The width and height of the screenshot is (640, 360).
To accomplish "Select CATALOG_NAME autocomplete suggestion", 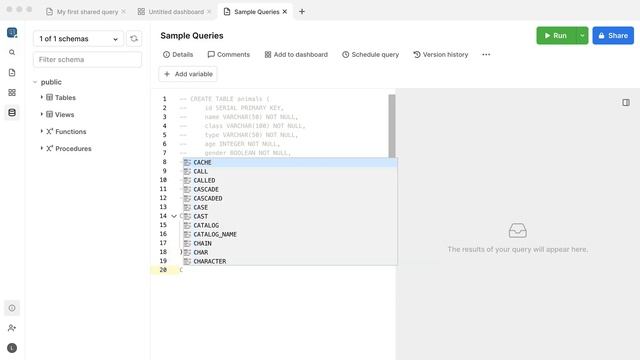I will tap(290, 234).
